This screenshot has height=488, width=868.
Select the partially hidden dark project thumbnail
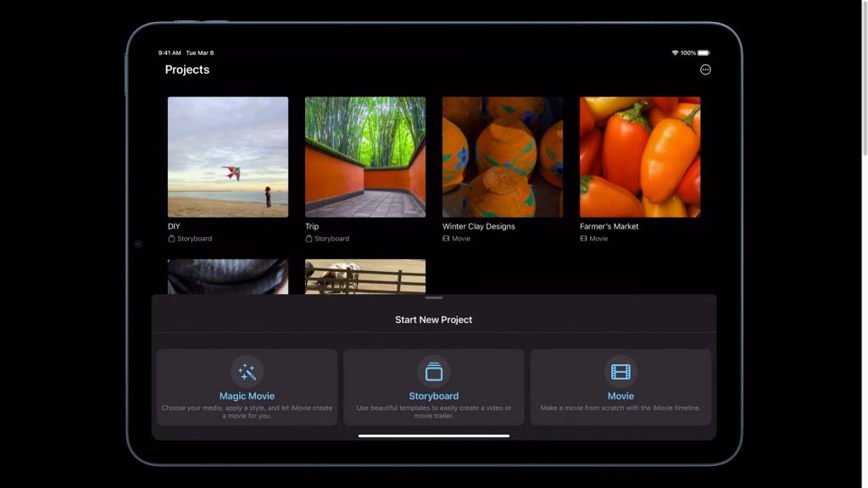pyautogui.click(x=228, y=276)
